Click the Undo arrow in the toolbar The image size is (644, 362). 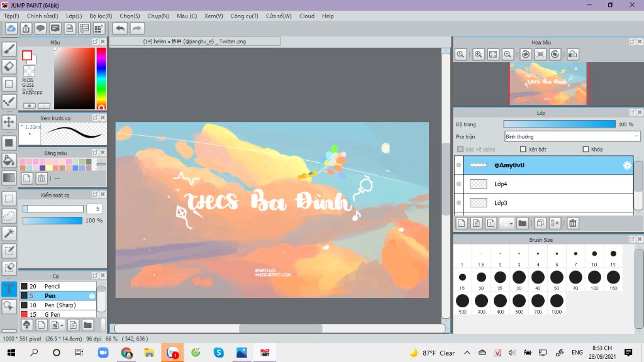click(x=120, y=28)
